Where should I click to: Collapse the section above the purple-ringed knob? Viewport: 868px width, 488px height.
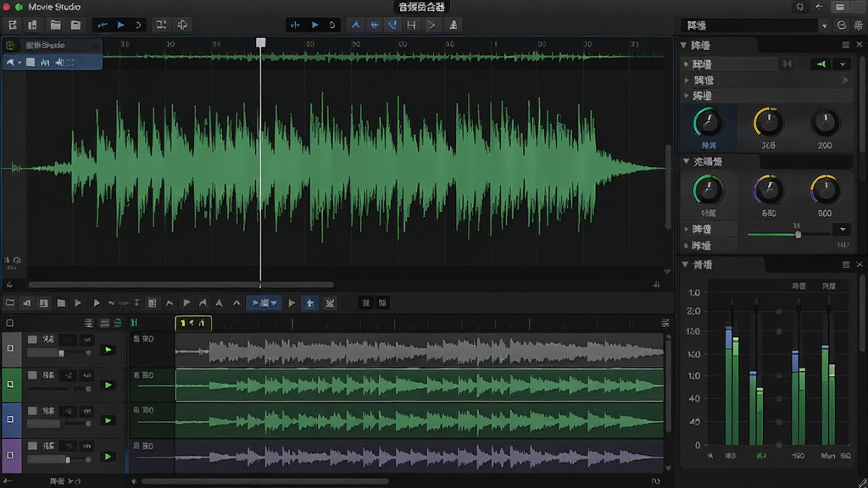pyautogui.click(x=687, y=161)
